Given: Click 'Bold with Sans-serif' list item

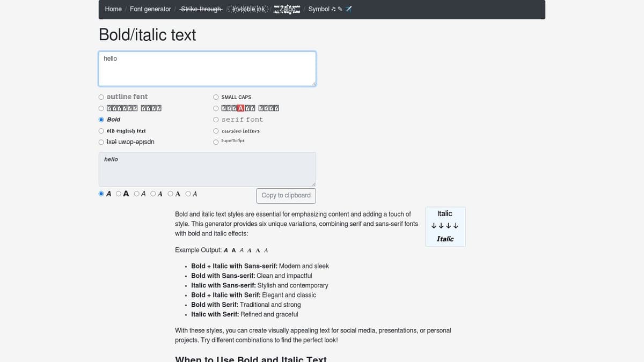Looking at the screenshot, I should point(251,276).
